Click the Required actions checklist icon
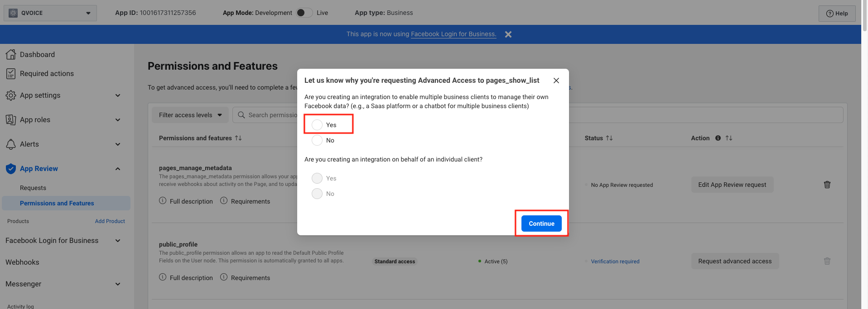 coord(11,73)
